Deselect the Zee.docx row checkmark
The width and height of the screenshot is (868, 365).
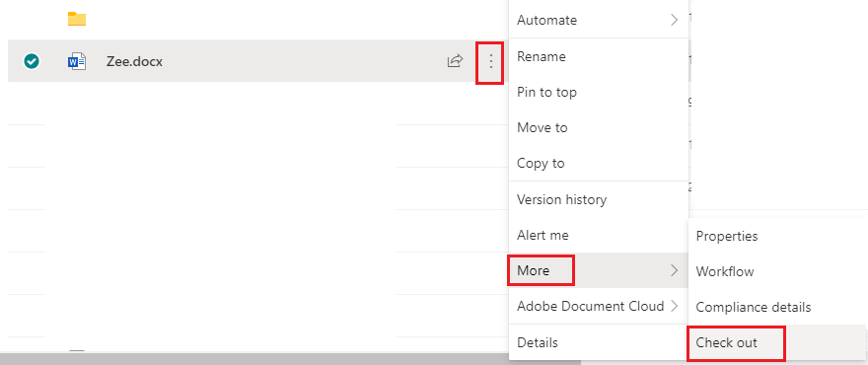tap(31, 61)
